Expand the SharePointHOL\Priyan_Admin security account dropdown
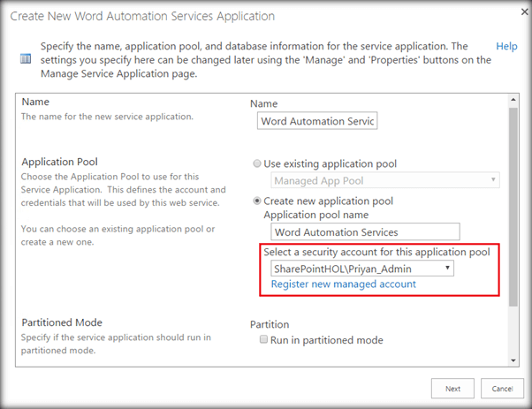Screen dimensions: 532x409 [362, 267]
